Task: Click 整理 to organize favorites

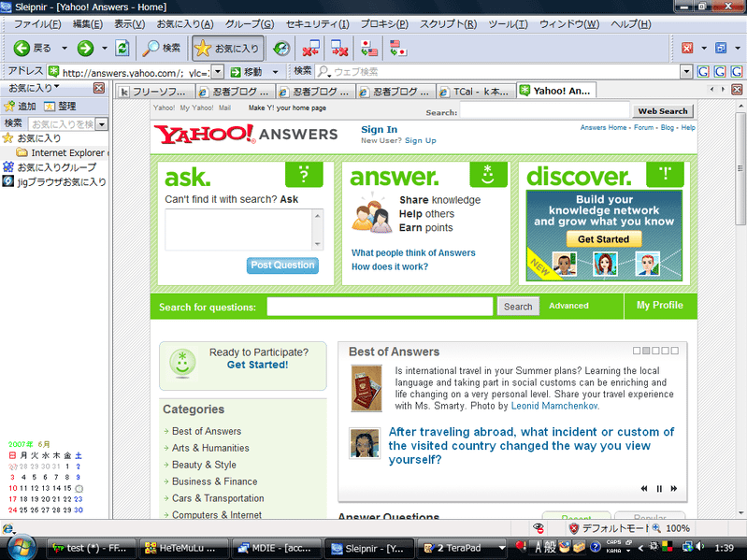Action: coord(60,107)
